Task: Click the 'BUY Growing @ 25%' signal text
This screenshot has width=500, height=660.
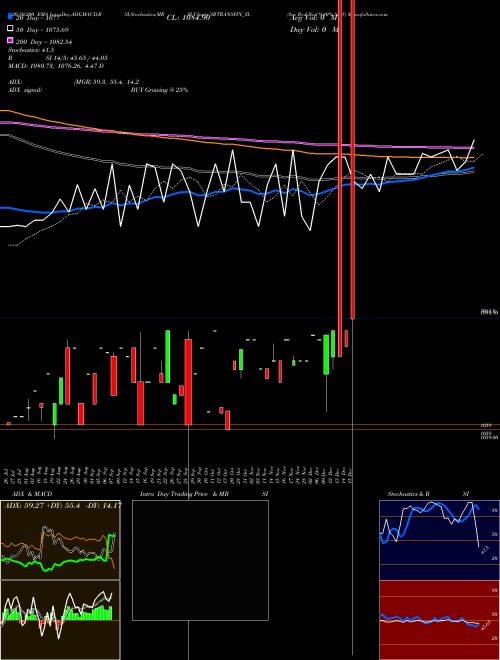Action: 159,90
